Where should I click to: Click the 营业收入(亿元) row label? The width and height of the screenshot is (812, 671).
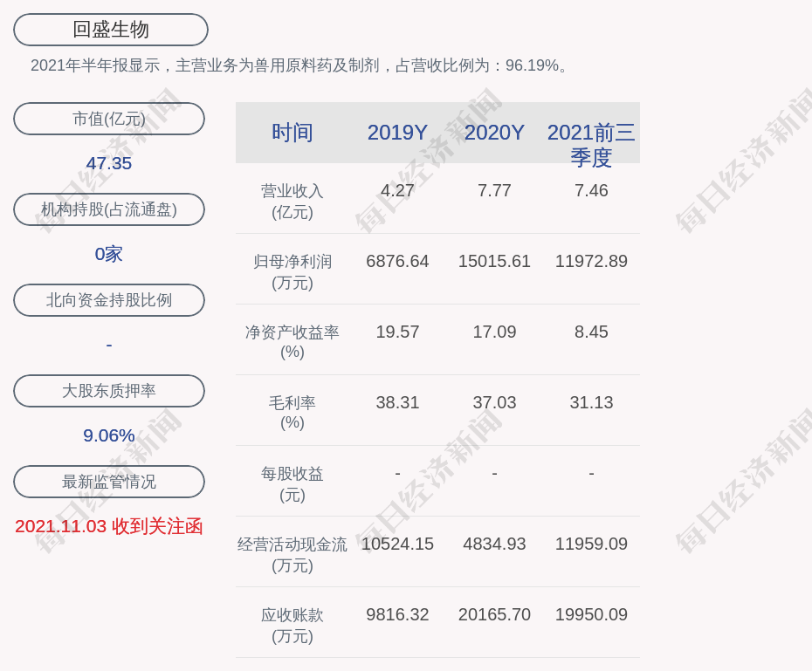[x=292, y=201]
